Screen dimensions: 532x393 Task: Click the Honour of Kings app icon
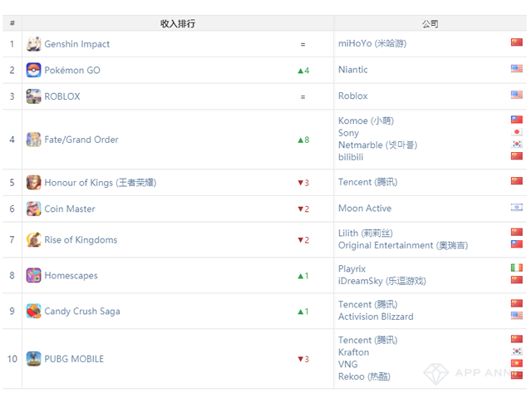click(33, 183)
